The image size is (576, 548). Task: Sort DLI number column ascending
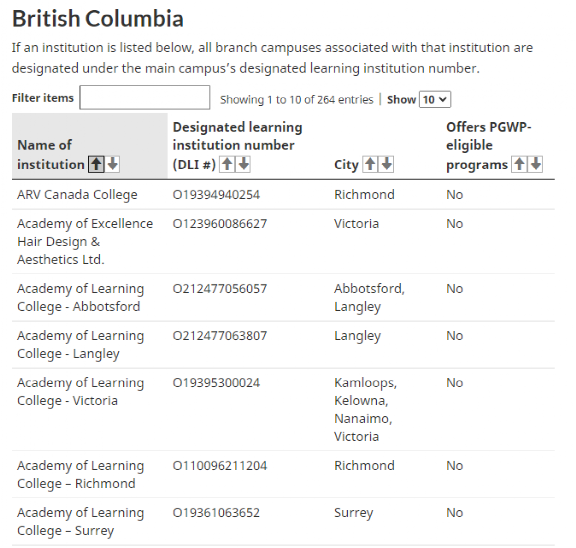[227, 164]
